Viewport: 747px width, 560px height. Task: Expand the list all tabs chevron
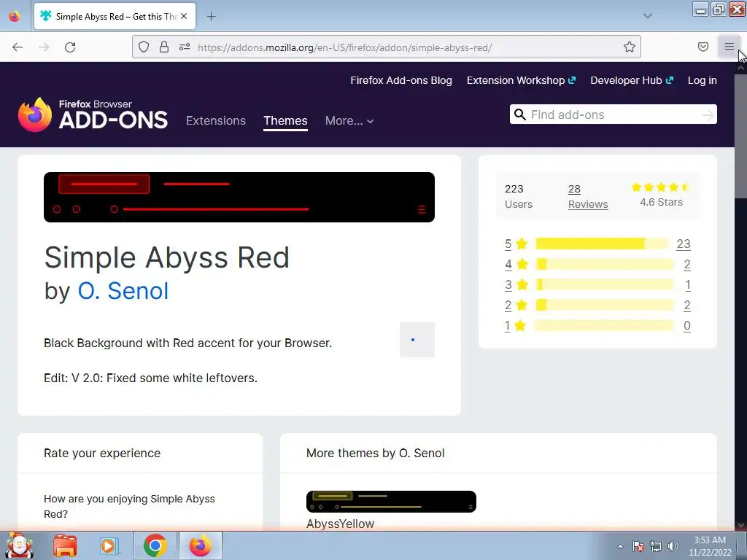pyautogui.click(x=648, y=16)
